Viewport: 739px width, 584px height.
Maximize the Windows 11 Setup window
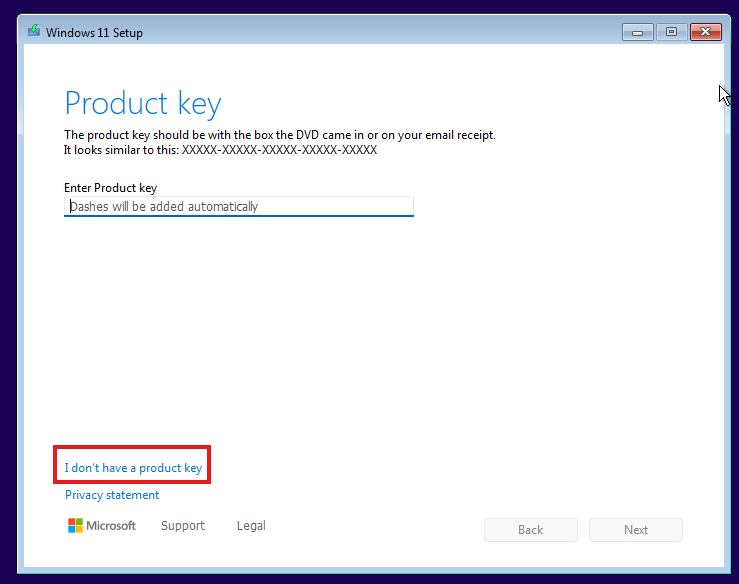click(x=671, y=32)
